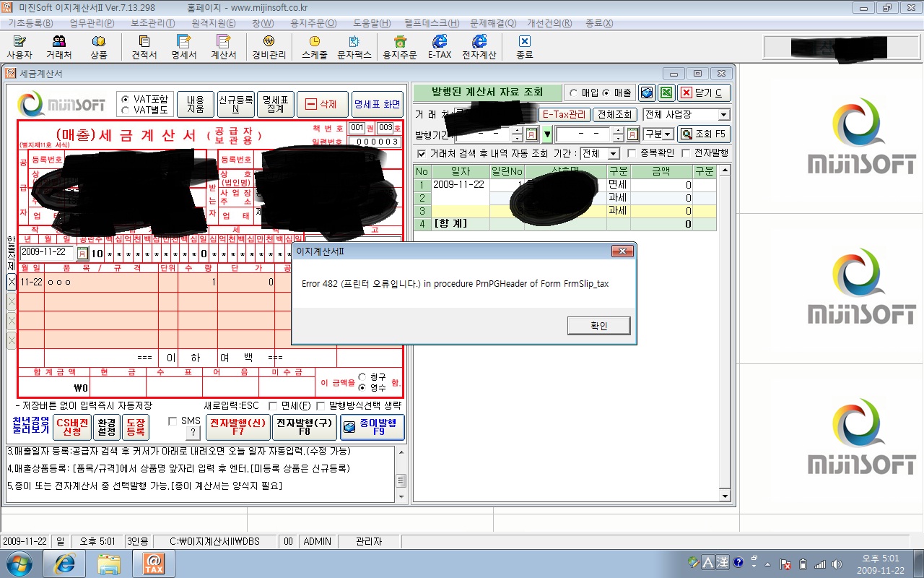
Task: Expand the 전체 사업장 dropdown
Action: point(723,115)
